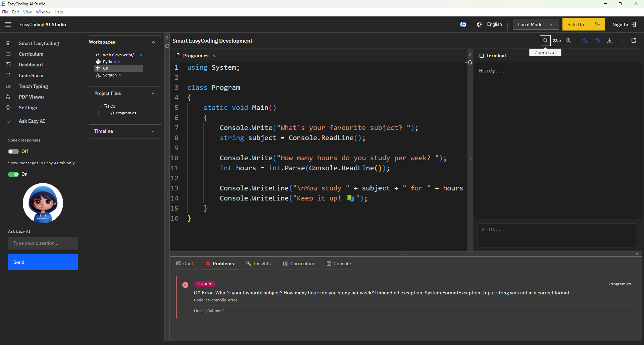Click line 7 Console.Write code
Viewport: 644px width, 345px height.
click(x=319, y=128)
